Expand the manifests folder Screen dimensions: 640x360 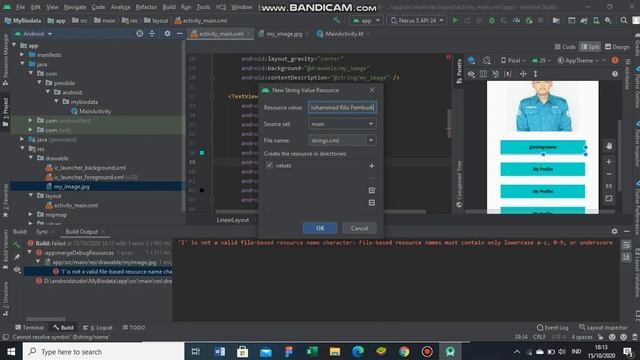pos(22,54)
